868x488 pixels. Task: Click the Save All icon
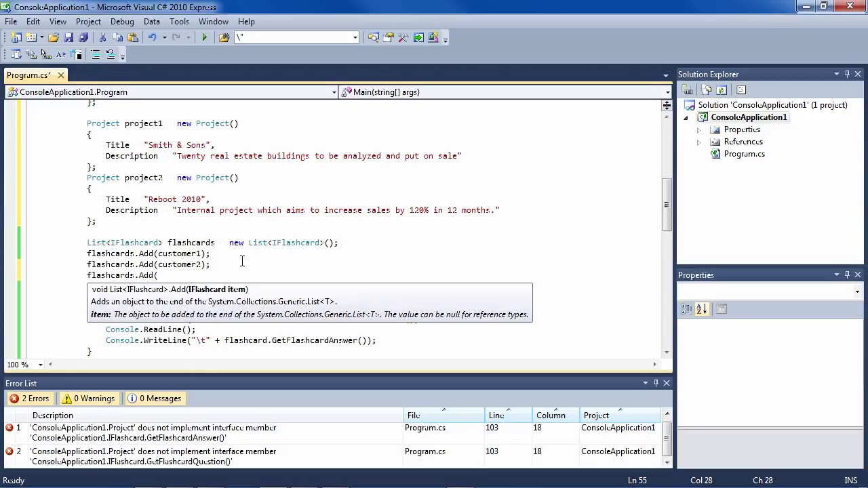point(83,38)
